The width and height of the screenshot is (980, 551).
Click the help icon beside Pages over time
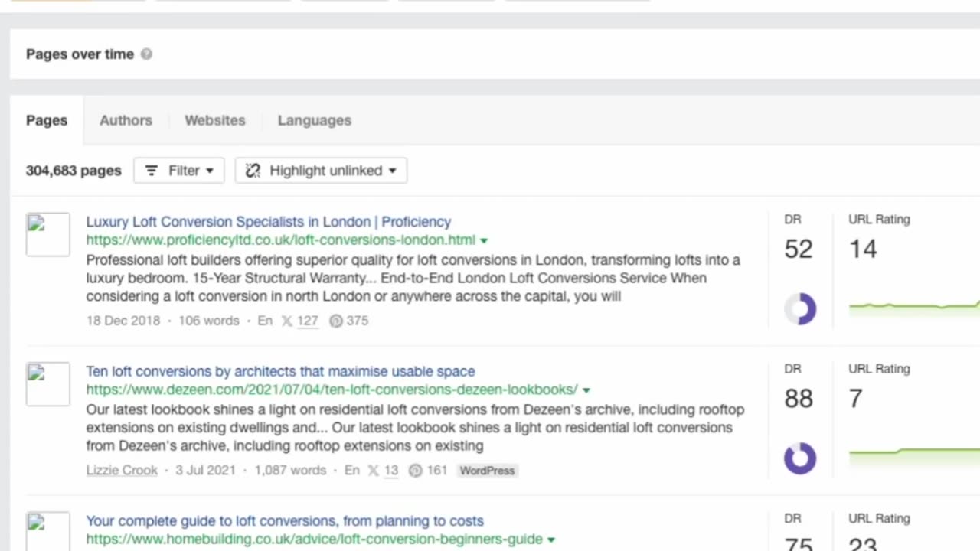point(146,54)
